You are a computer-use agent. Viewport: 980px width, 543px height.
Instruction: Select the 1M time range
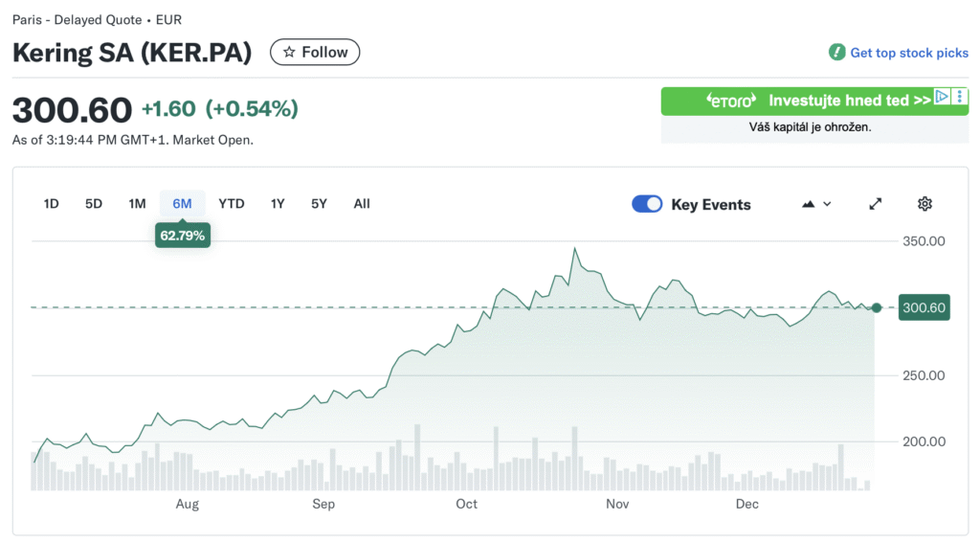(137, 204)
